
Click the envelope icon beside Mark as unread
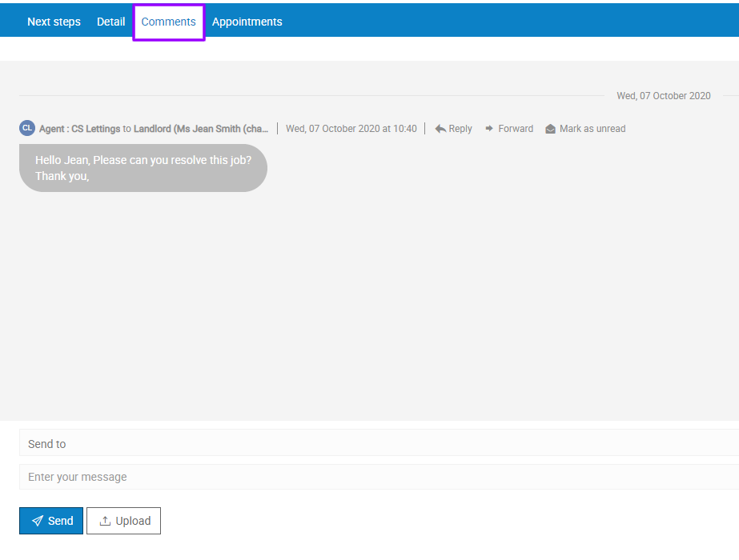tap(549, 128)
